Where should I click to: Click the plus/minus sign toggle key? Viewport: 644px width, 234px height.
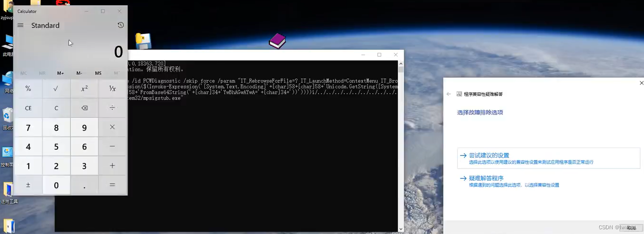[x=28, y=185]
